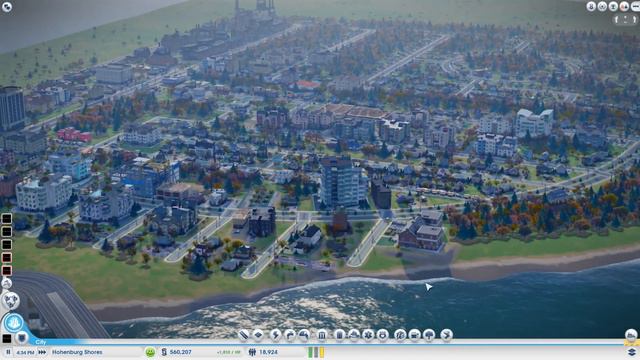This screenshot has width=640, height=360.
Task: Open the friends icon with two people
Action: 624,6
